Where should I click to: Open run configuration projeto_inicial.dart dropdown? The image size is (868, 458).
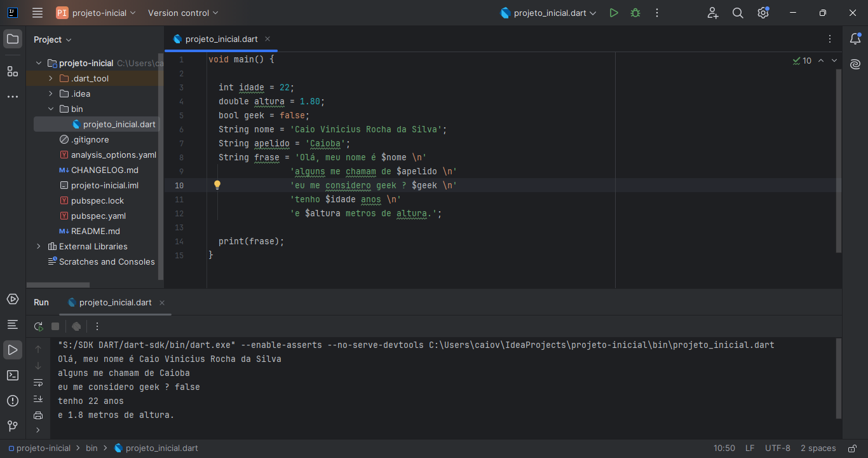[x=549, y=13]
